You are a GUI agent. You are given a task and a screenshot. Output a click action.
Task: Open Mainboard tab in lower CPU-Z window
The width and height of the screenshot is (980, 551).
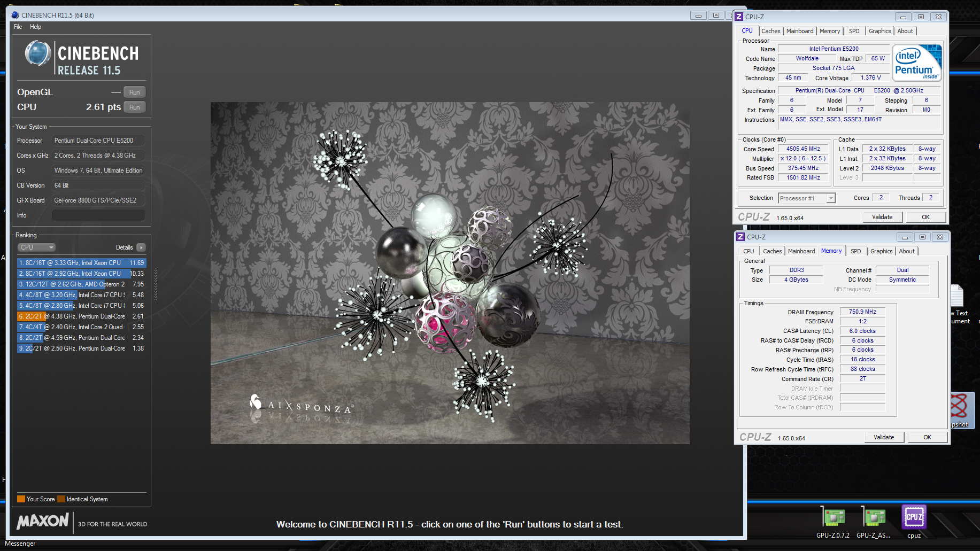tap(801, 251)
